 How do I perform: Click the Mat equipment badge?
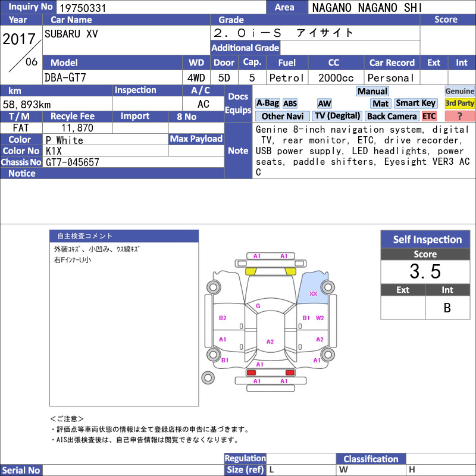[x=381, y=104]
